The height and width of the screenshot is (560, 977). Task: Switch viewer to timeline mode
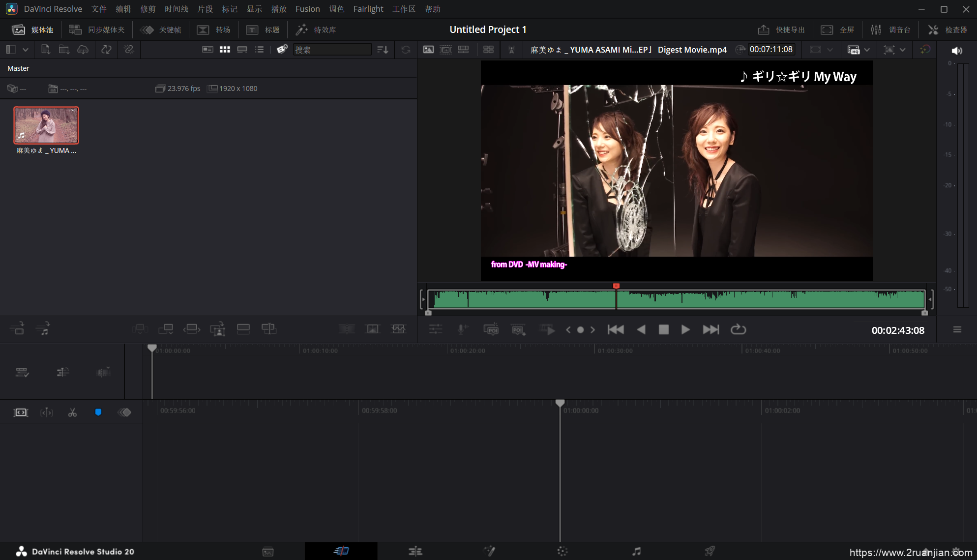pyautogui.click(x=463, y=50)
